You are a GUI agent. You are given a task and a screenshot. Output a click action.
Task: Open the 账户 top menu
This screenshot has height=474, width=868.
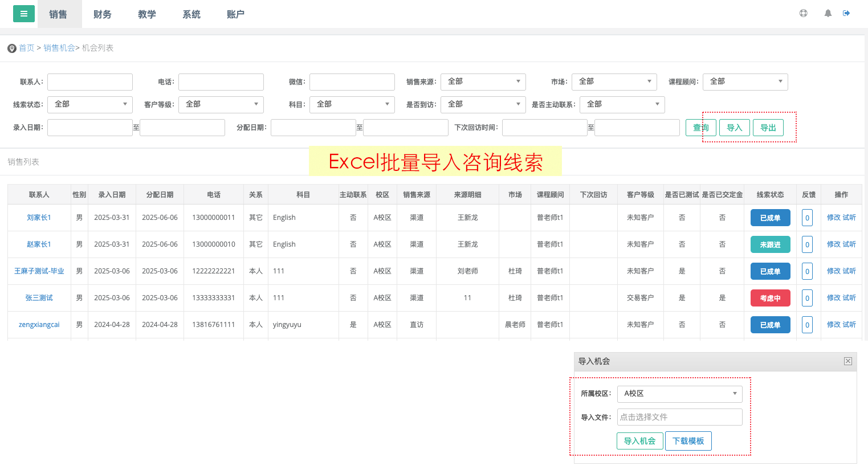tap(235, 14)
